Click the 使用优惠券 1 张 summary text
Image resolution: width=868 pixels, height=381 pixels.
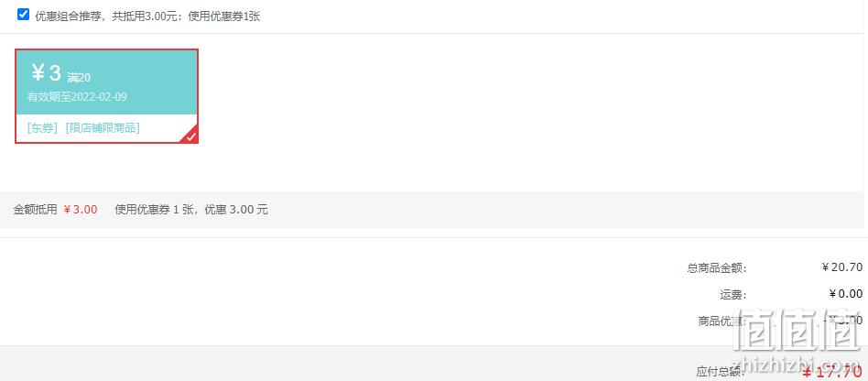point(155,210)
